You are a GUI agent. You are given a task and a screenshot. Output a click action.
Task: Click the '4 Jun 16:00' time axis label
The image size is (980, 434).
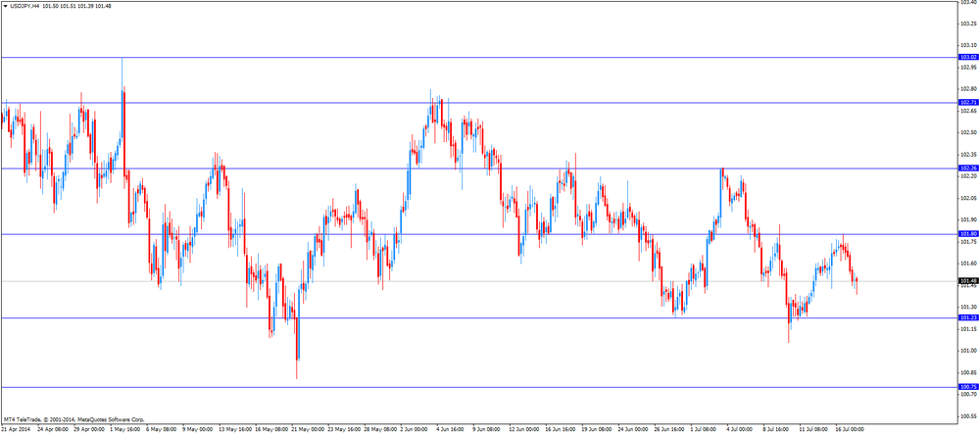click(x=452, y=430)
